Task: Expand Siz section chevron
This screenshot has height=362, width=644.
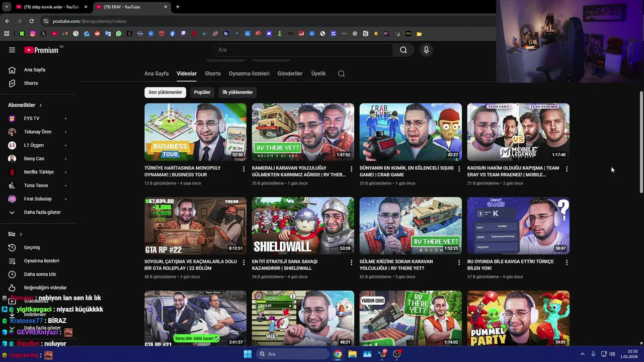Action: click(21, 234)
